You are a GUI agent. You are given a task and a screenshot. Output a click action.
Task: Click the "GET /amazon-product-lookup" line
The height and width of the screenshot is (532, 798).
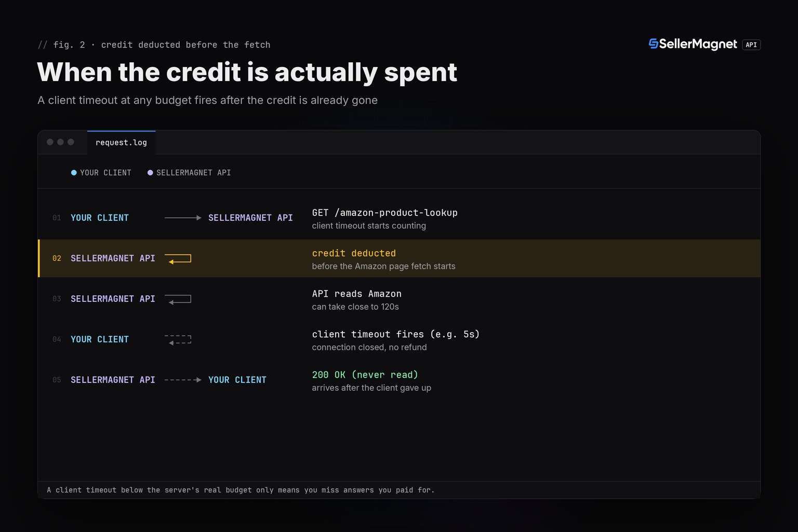pos(384,212)
